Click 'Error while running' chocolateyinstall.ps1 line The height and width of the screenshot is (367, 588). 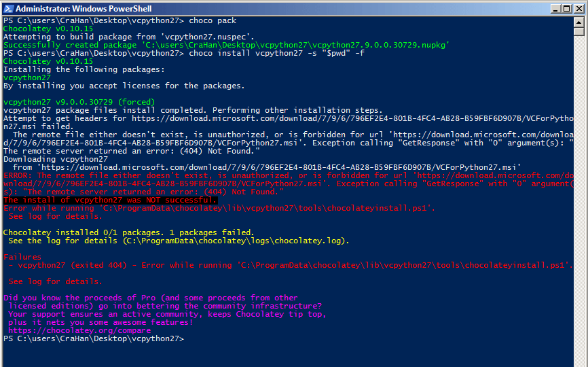pyautogui.click(x=219, y=208)
